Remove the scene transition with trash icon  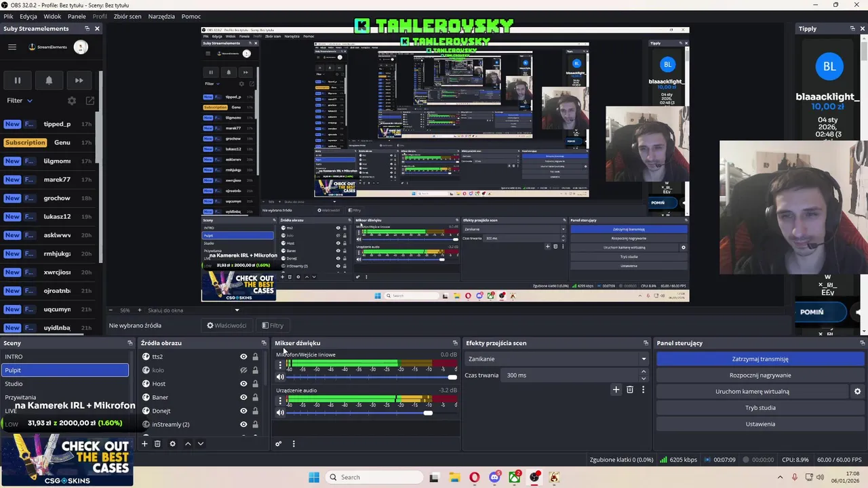(630, 390)
